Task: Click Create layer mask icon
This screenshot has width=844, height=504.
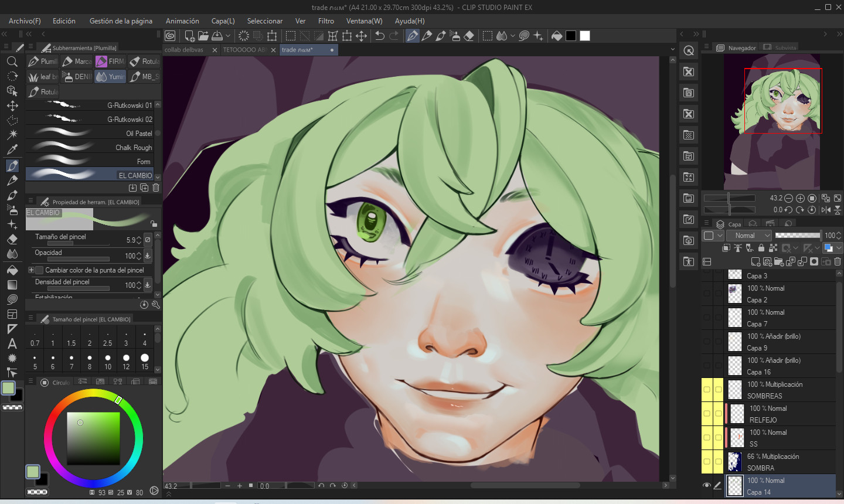Action: click(814, 261)
